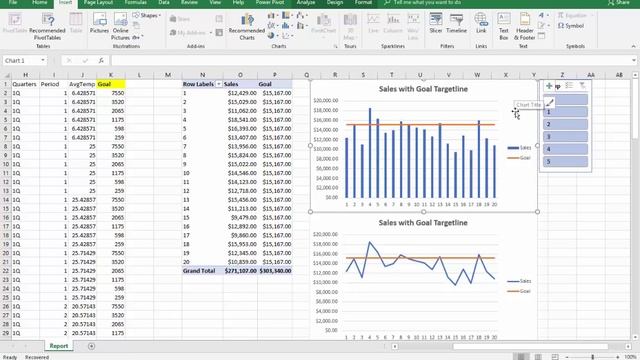Switch to the Home tab
Screen dimensions: 640x360
pyautogui.click(x=40, y=2)
